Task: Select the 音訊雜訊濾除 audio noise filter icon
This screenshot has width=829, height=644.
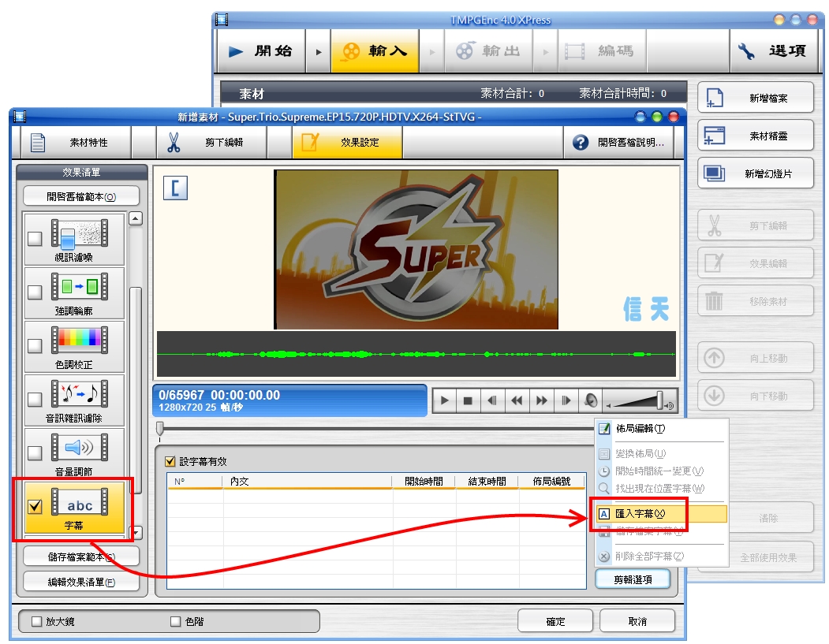Action: click(80, 393)
